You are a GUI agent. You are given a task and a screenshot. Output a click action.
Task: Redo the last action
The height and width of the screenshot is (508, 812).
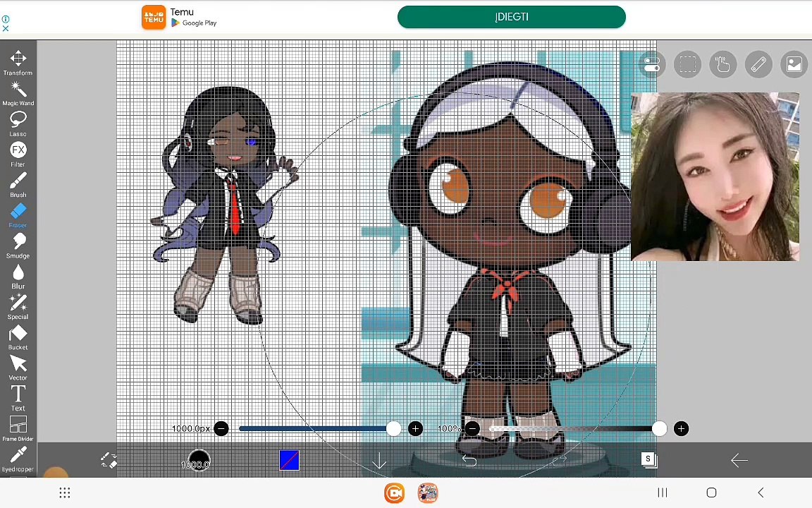click(559, 460)
